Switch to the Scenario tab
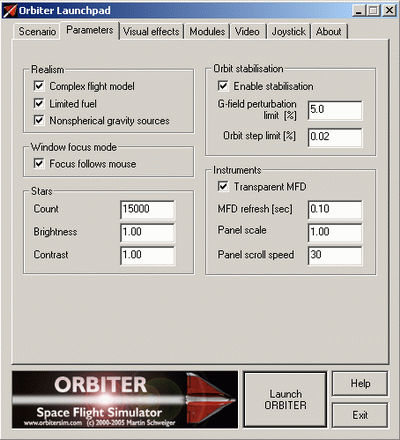Viewport: 400px width, 440px height. click(37, 32)
